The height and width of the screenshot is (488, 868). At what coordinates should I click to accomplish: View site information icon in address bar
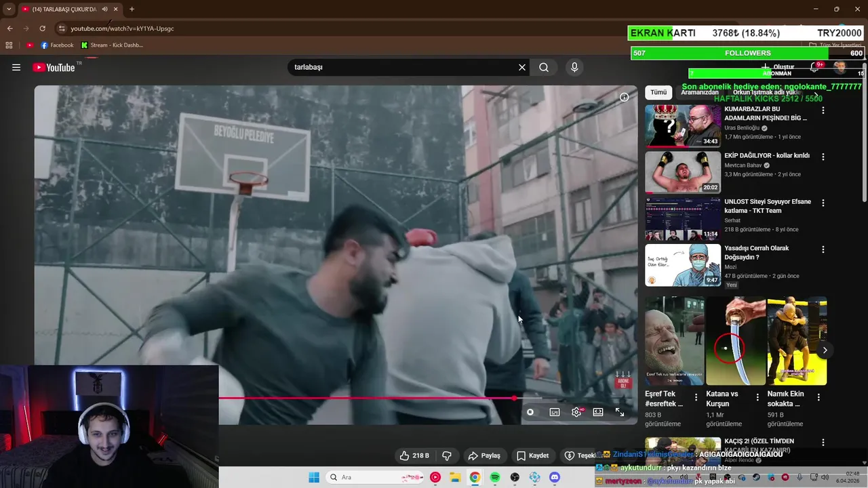[x=62, y=28]
